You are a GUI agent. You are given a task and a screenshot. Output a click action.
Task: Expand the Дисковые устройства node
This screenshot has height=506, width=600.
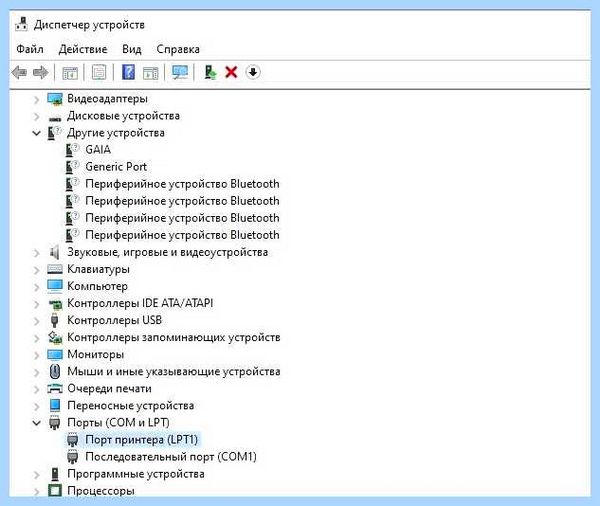(x=37, y=116)
